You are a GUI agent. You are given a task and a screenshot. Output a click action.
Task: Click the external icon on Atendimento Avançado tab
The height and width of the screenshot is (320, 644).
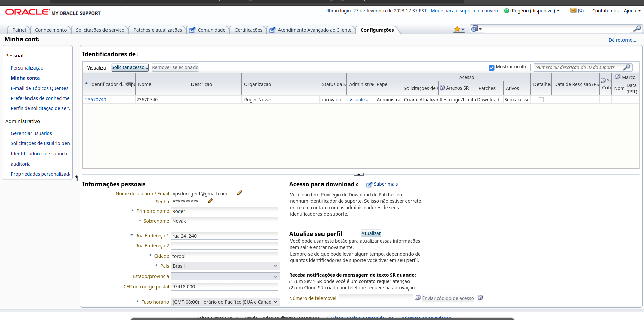[272, 30]
